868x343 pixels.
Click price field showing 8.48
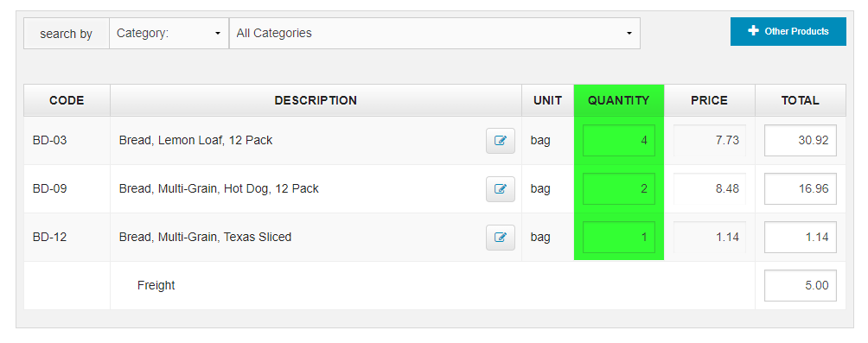[710, 188]
